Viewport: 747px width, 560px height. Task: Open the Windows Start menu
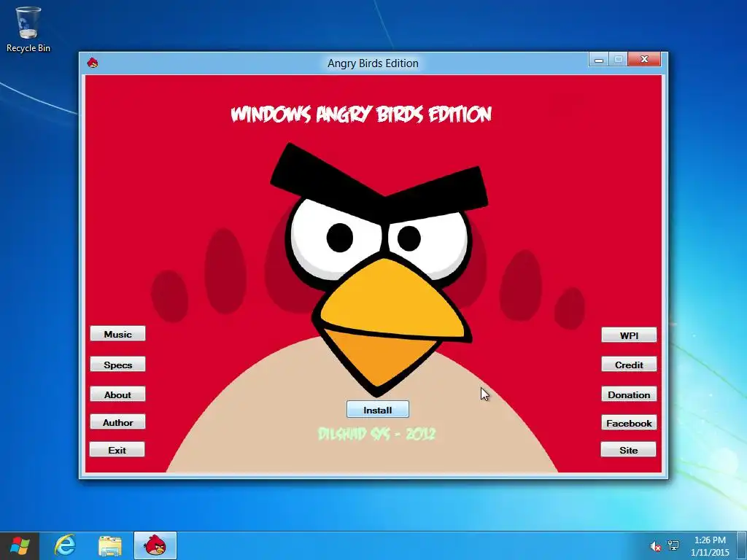pyautogui.click(x=20, y=545)
